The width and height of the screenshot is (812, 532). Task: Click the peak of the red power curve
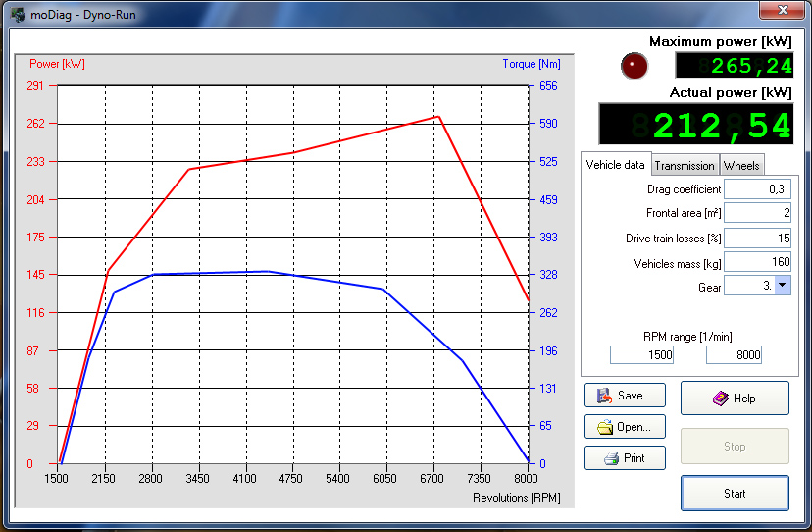coord(438,117)
